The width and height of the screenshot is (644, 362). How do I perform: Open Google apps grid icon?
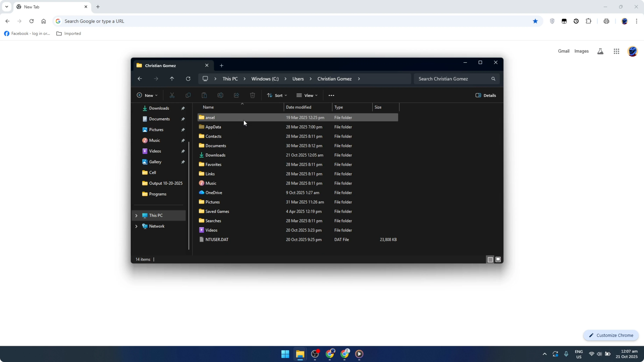pos(617,51)
